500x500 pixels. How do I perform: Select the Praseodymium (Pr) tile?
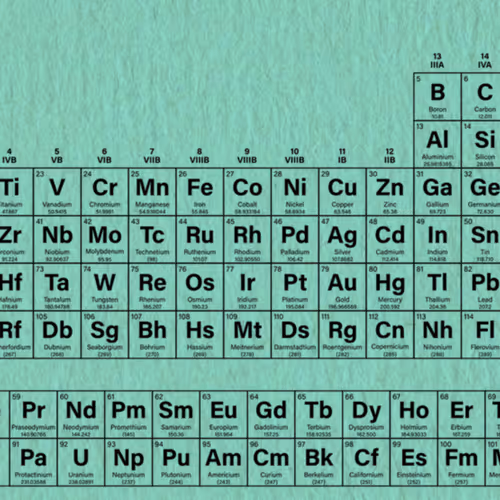click(33, 415)
